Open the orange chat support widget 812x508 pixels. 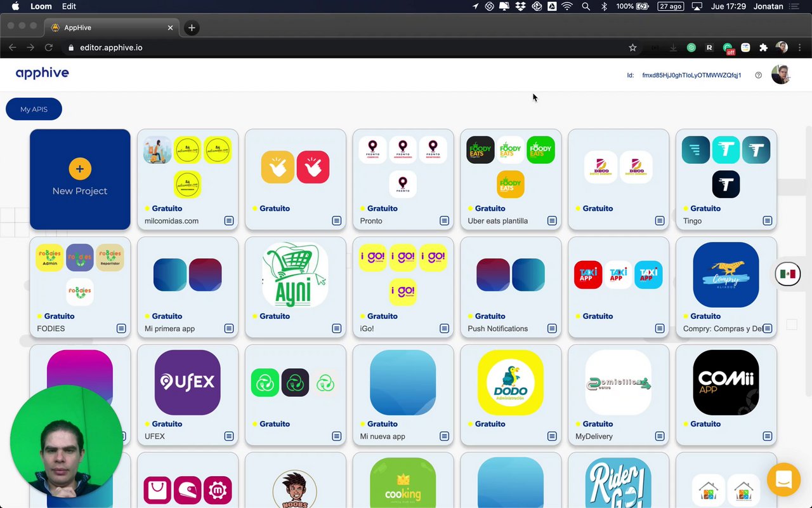(x=783, y=479)
